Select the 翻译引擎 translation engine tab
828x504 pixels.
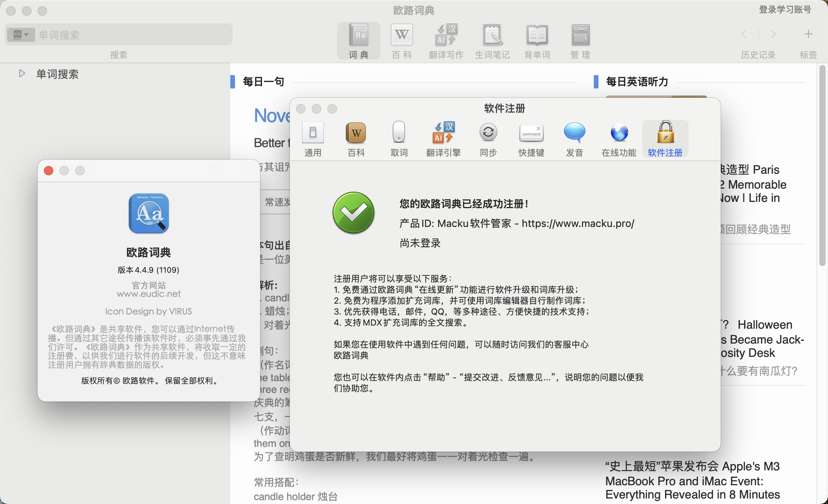pyautogui.click(x=443, y=139)
